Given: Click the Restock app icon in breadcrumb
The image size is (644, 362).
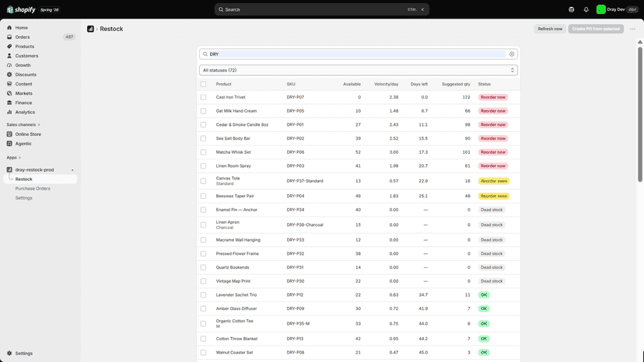Looking at the screenshot, I should pyautogui.click(x=90, y=29).
